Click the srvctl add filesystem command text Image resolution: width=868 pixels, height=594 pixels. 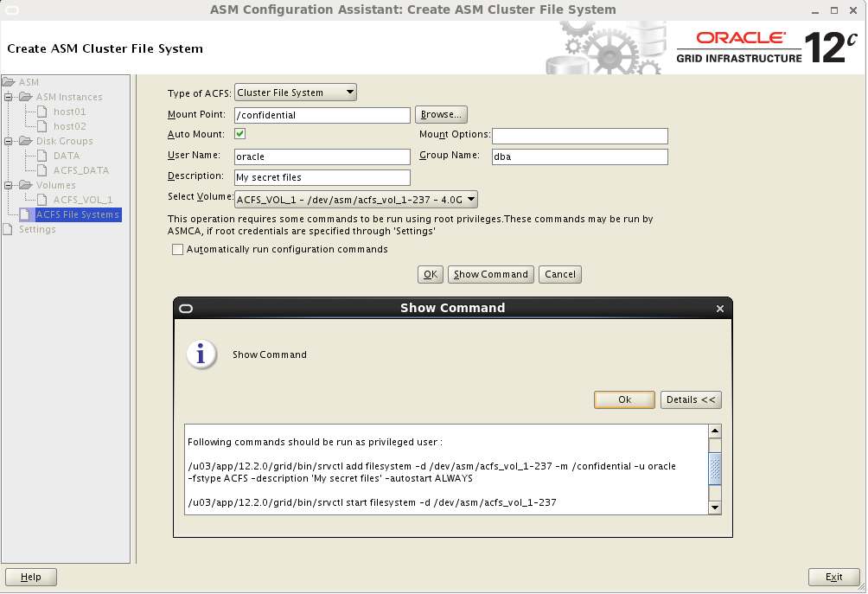point(431,472)
